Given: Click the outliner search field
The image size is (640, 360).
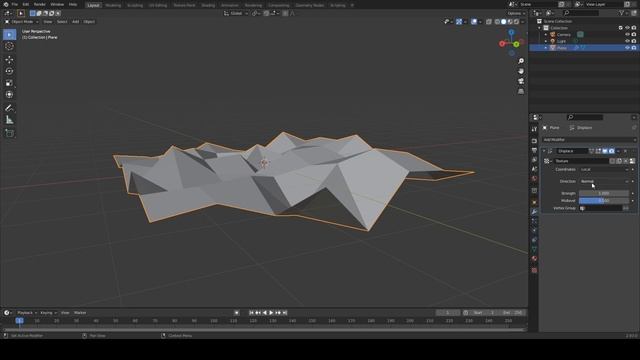Looking at the screenshot, I should (580, 13).
